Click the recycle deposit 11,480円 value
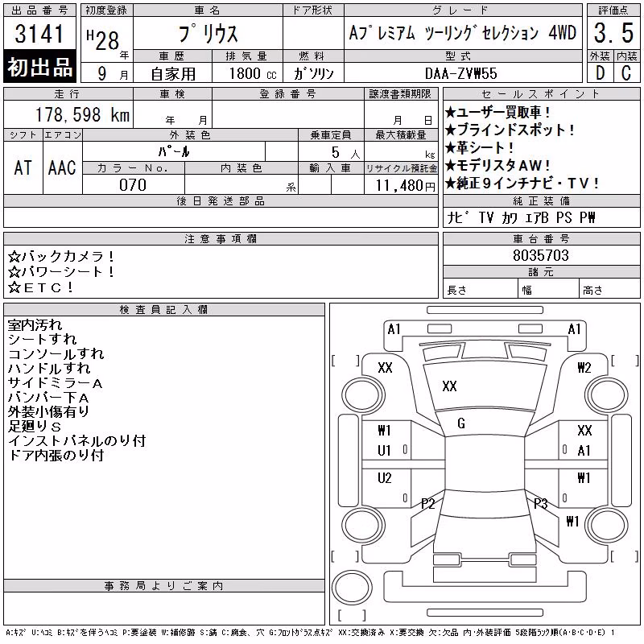The image size is (644, 644). (x=405, y=186)
